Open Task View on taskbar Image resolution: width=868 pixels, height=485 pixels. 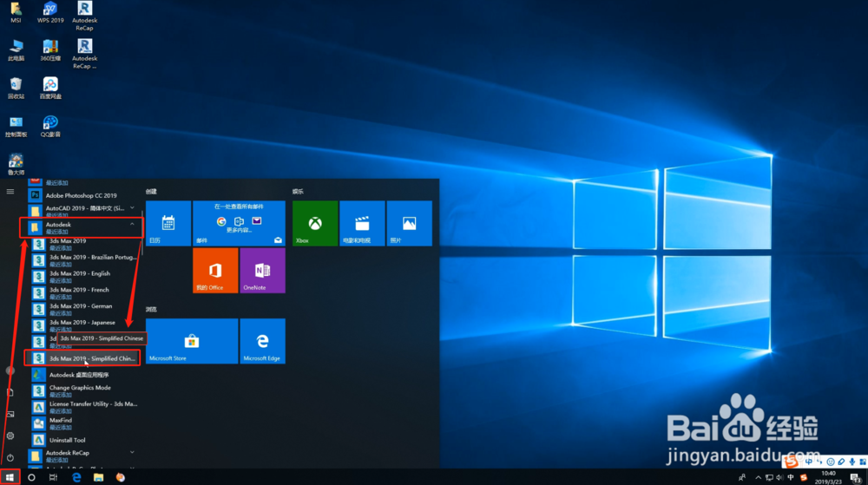(53, 477)
